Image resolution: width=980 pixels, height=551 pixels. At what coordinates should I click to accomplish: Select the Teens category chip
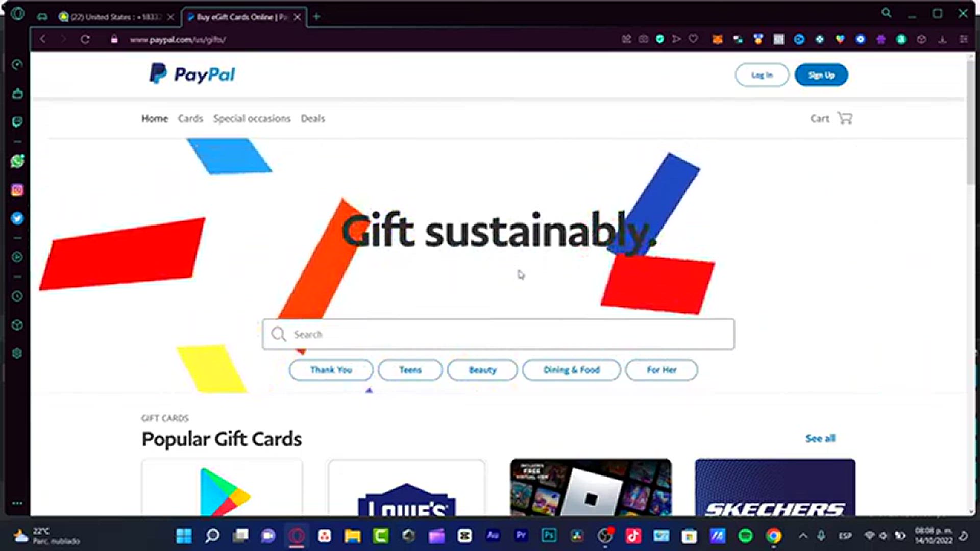[410, 370]
